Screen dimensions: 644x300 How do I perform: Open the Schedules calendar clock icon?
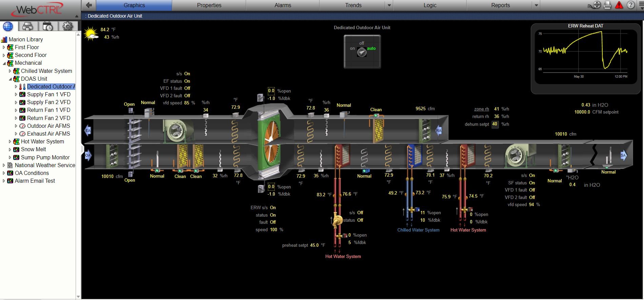tap(47, 26)
